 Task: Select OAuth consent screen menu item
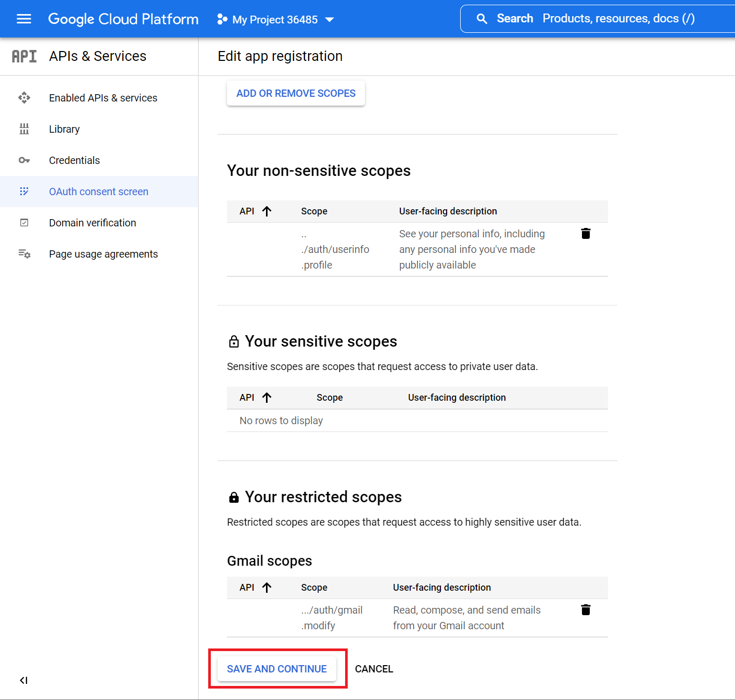pos(99,192)
